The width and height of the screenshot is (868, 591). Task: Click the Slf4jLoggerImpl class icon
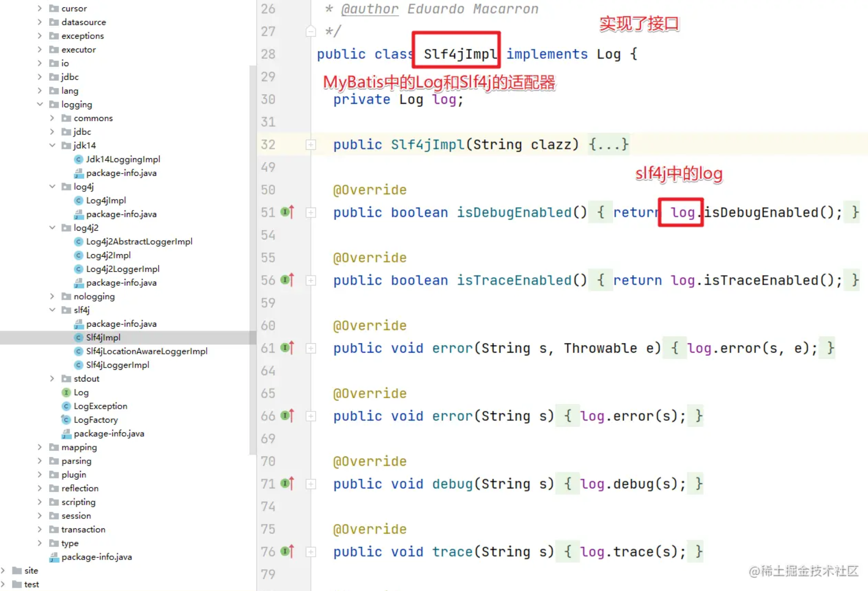79,365
